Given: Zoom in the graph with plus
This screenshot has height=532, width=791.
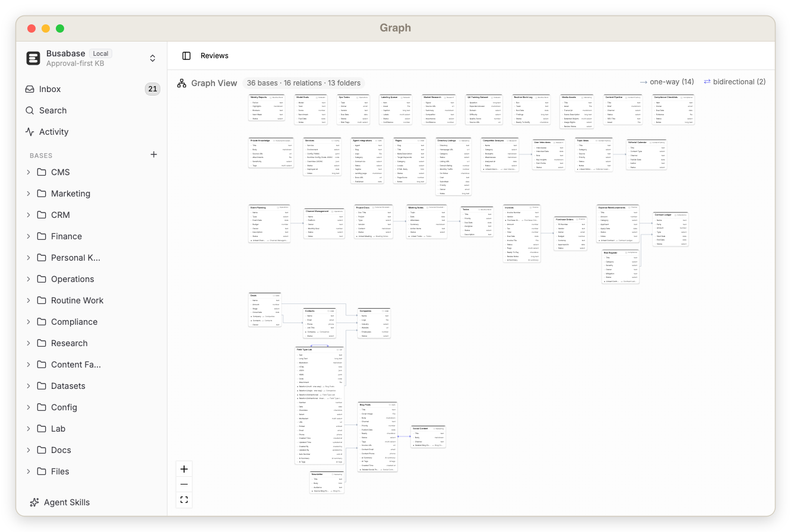Looking at the screenshot, I should pyautogui.click(x=184, y=469).
